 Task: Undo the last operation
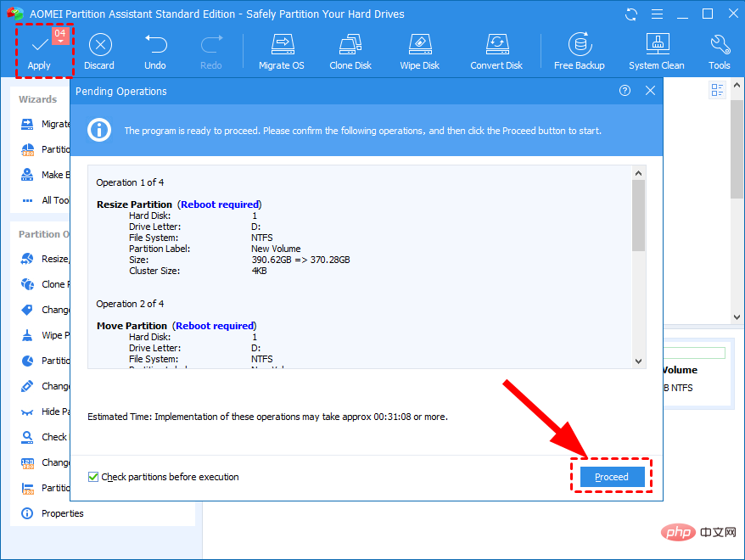[155, 52]
